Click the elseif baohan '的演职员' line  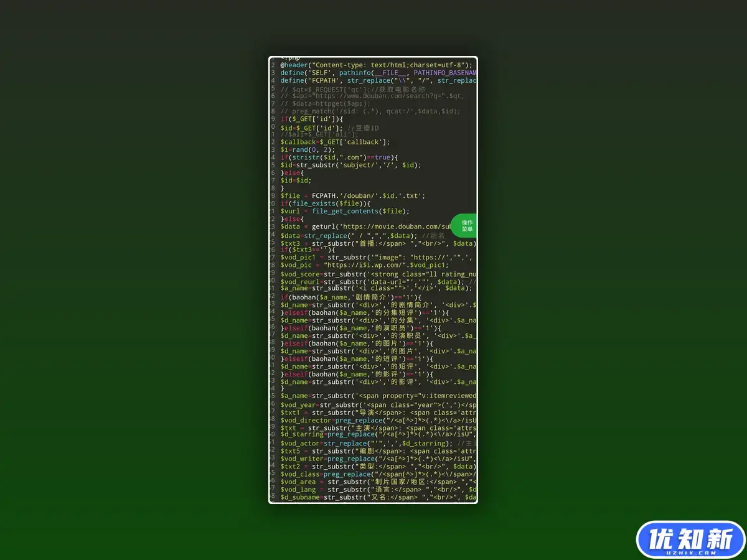click(360, 328)
